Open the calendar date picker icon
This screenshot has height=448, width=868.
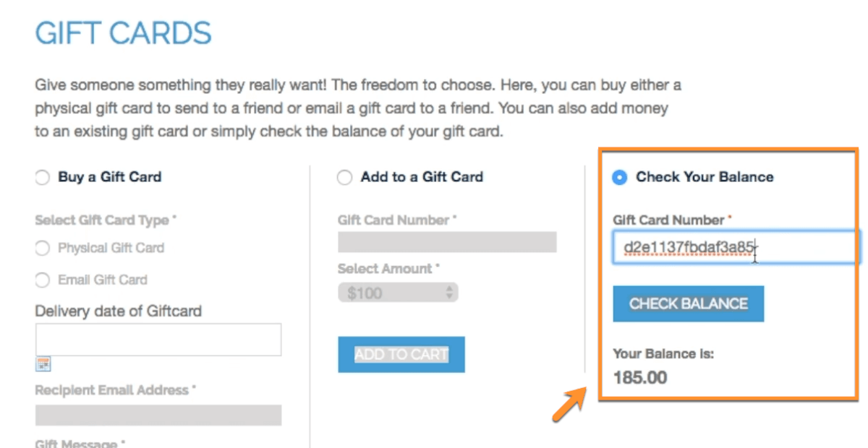pos(43,363)
